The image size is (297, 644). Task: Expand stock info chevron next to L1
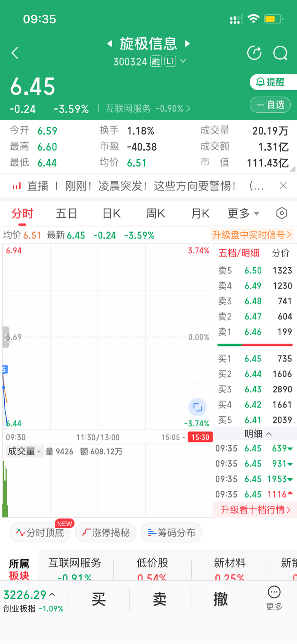183,61
